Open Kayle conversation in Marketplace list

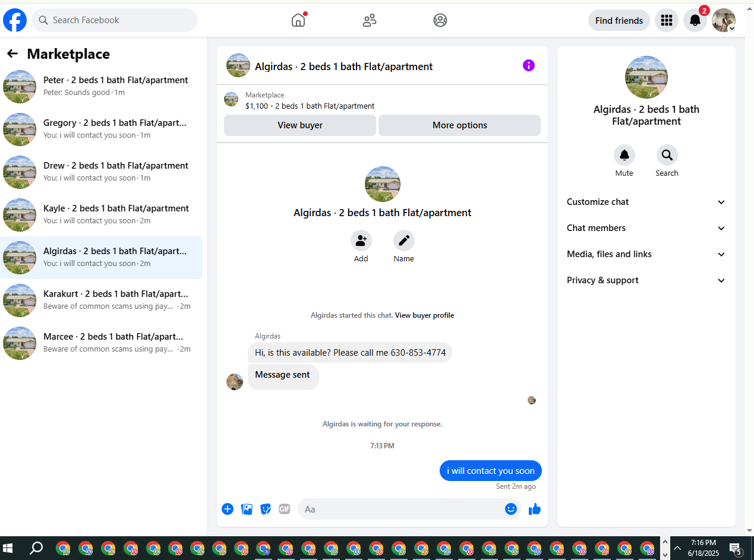[101, 215]
